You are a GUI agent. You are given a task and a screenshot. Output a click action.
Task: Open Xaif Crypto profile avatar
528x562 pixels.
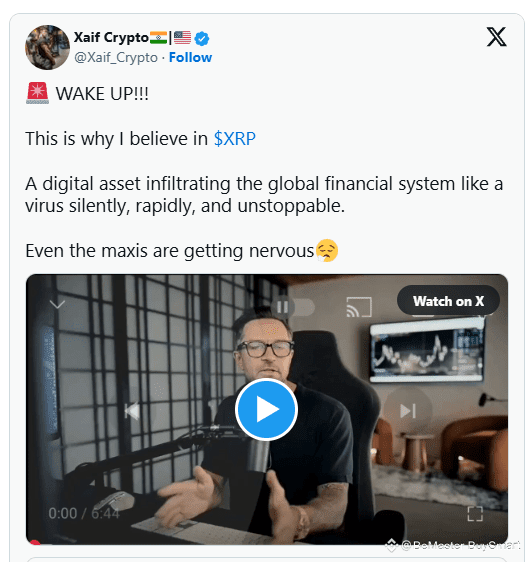(x=47, y=47)
